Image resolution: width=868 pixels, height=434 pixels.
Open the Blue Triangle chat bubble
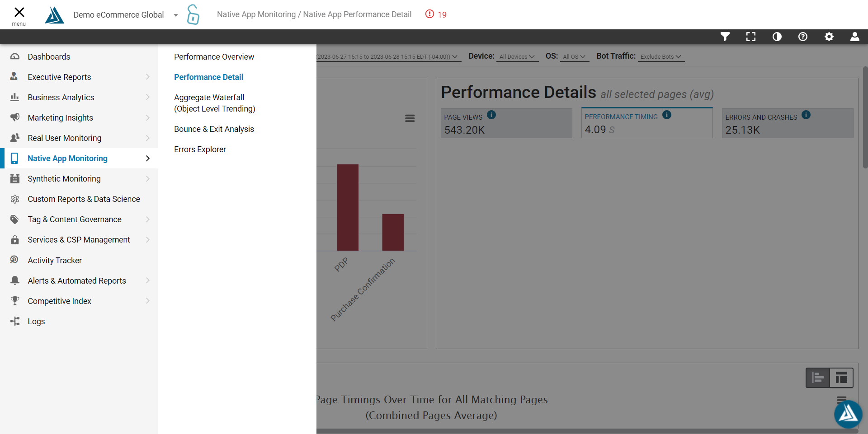(x=848, y=414)
